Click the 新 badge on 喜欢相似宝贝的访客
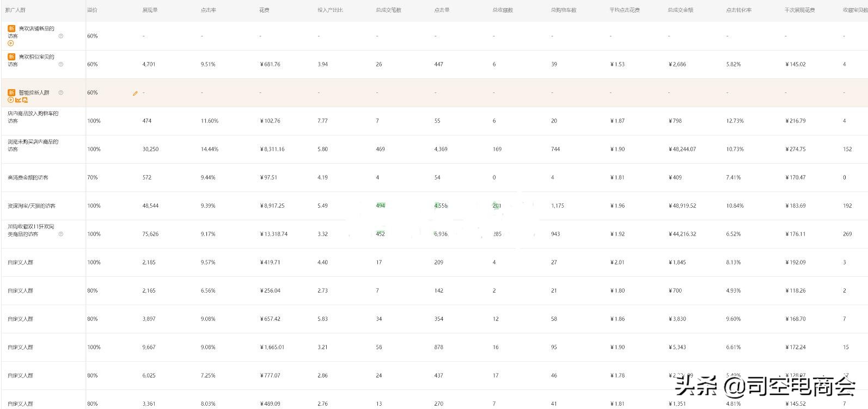The height and width of the screenshot is (409, 868). tap(11, 57)
